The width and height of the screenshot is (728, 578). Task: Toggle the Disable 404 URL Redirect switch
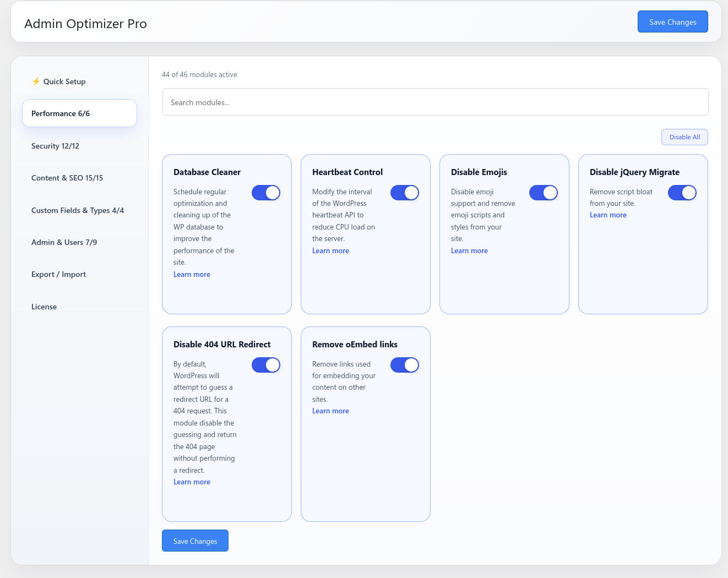coord(266,365)
